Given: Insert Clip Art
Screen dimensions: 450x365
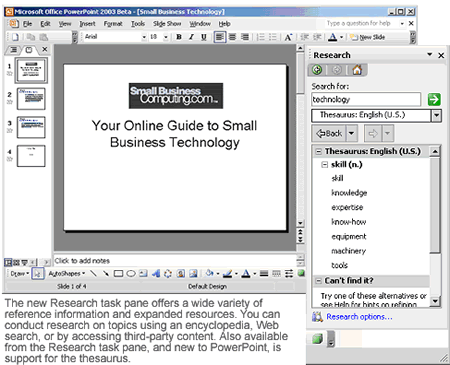Looking at the screenshot, I should pyautogui.click(x=181, y=274).
